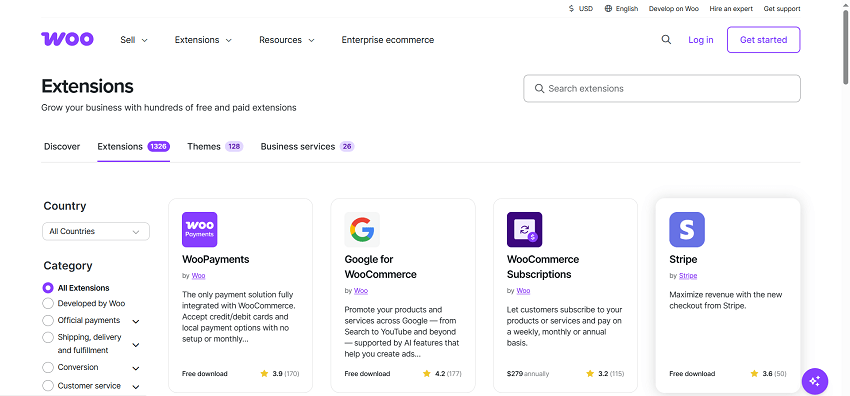850x396 pixels.
Task: Select the Conversion category radio
Action: [48, 367]
